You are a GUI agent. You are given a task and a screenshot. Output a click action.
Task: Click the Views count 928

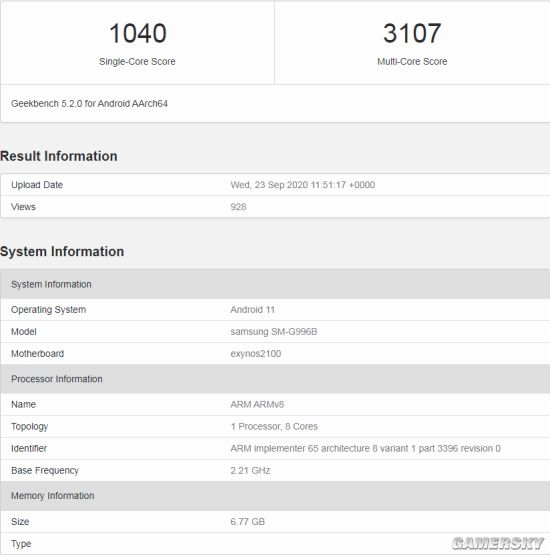click(238, 207)
